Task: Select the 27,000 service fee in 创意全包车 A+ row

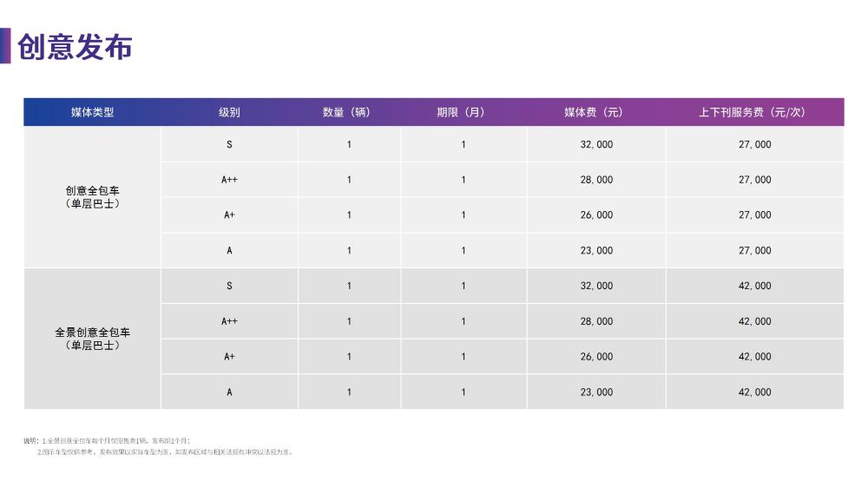Action: pos(754,215)
